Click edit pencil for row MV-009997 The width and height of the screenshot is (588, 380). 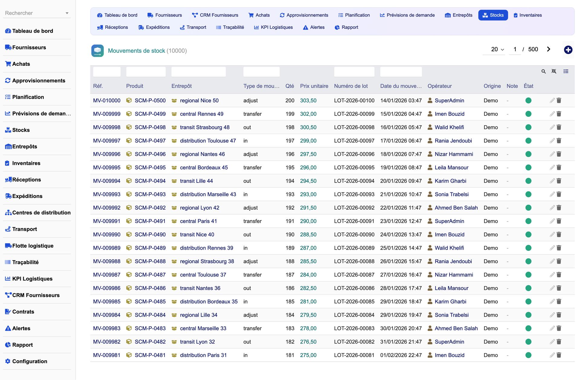552,141
